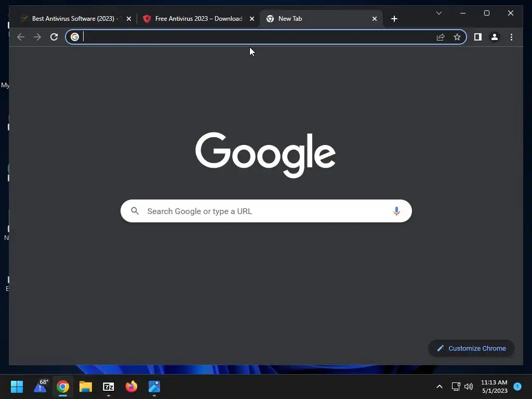
Task: Launch Firefox from the taskbar
Action: tap(131, 387)
